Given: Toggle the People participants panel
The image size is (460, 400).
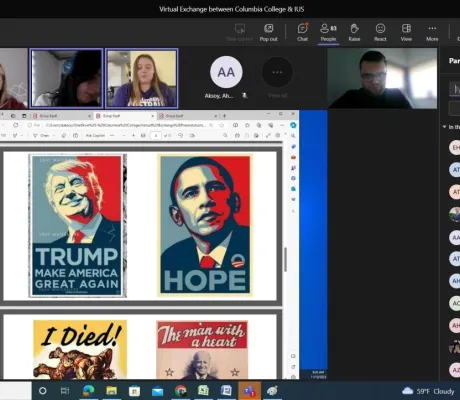Looking at the screenshot, I should (x=328, y=32).
